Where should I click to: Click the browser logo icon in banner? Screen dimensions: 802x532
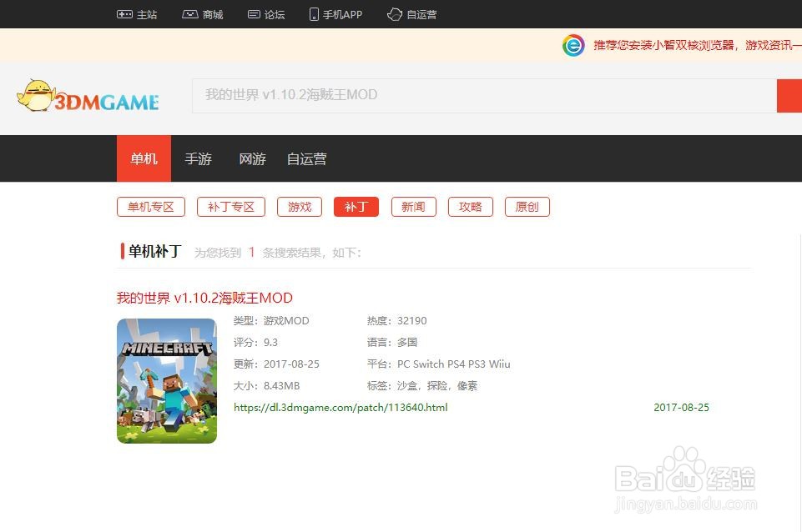[573, 46]
